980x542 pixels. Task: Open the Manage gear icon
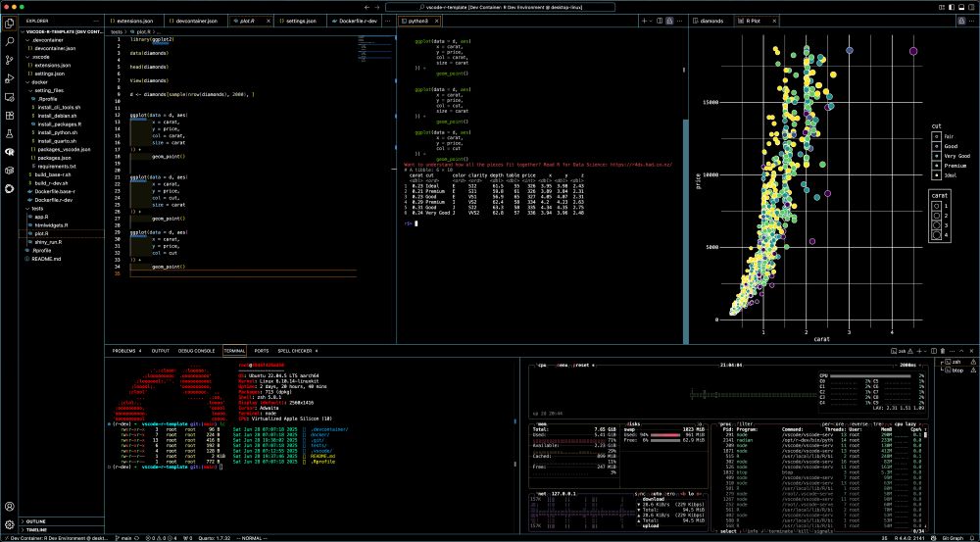click(x=10, y=524)
